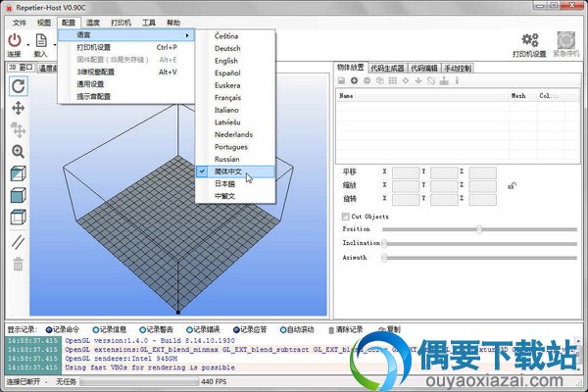Viewport: 588px width, 392px height.
Task: Click the object analysis icon
Action: point(444,80)
